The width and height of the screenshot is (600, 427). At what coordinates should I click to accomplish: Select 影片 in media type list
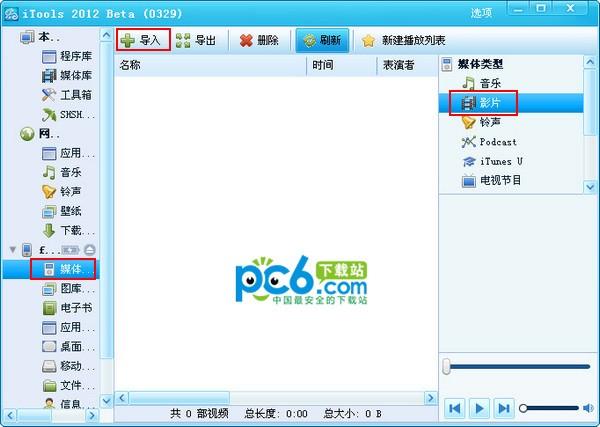pos(483,103)
